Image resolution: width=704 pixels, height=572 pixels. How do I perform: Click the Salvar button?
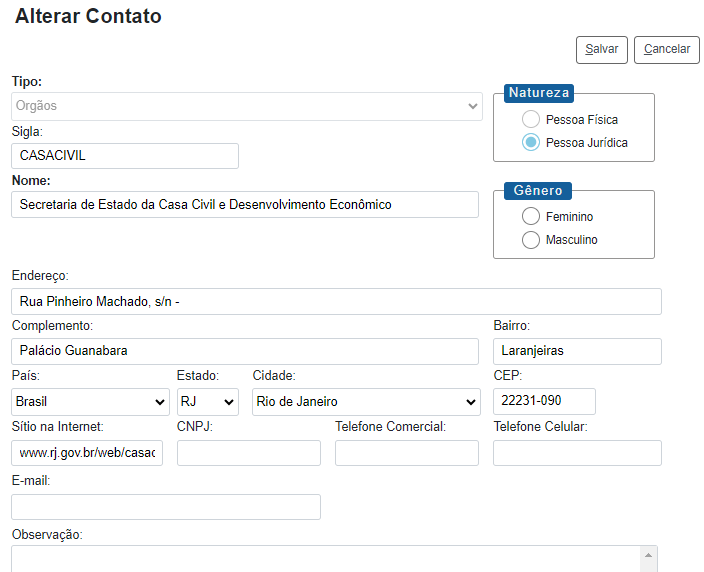[601, 50]
